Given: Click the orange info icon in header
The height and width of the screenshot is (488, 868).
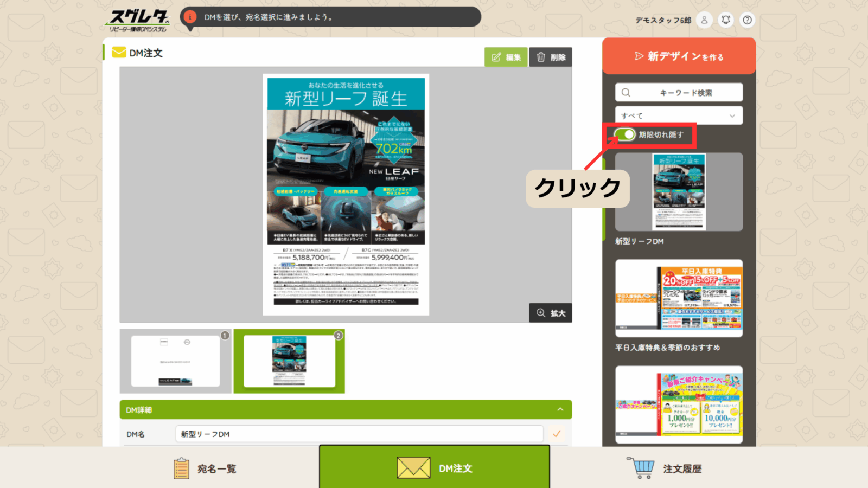Looking at the screenshot, I should pyautogui.click(x=190, y=17).
